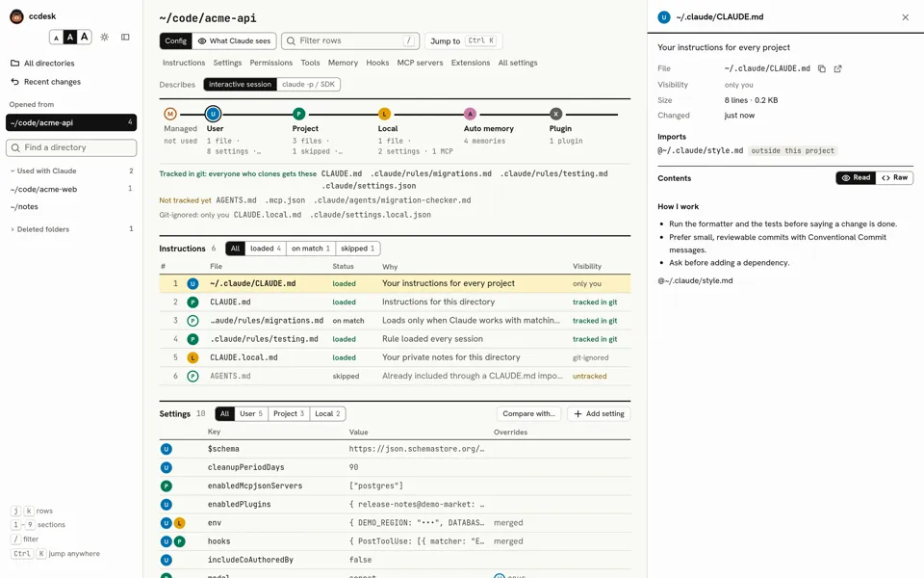924x578 pixels.
Task: Open Jump to Ctrl K
Action: pyautogui.click(x=463, y=40)
